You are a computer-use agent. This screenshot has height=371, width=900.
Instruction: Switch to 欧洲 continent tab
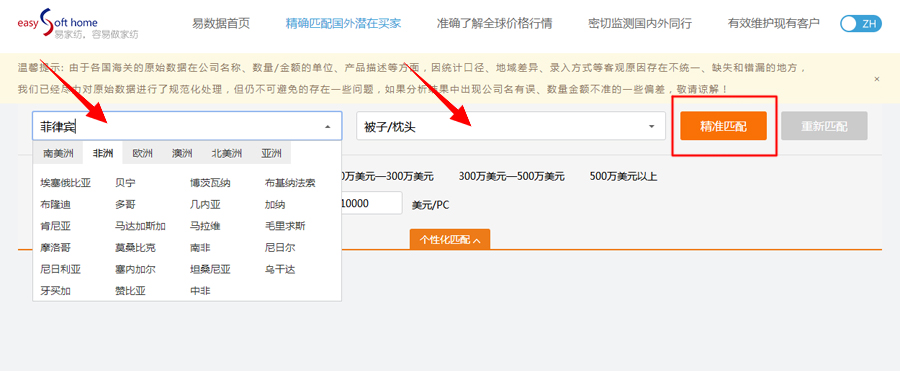tap(142, 153)
